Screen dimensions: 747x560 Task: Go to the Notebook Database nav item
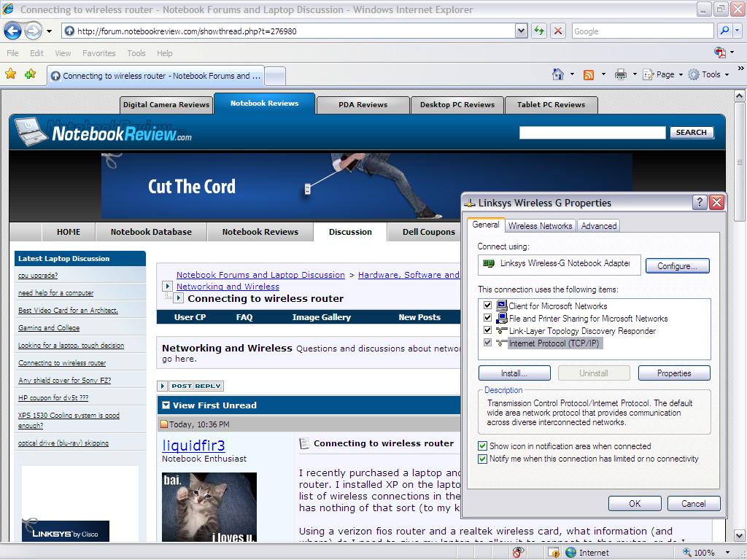[151, 232]
